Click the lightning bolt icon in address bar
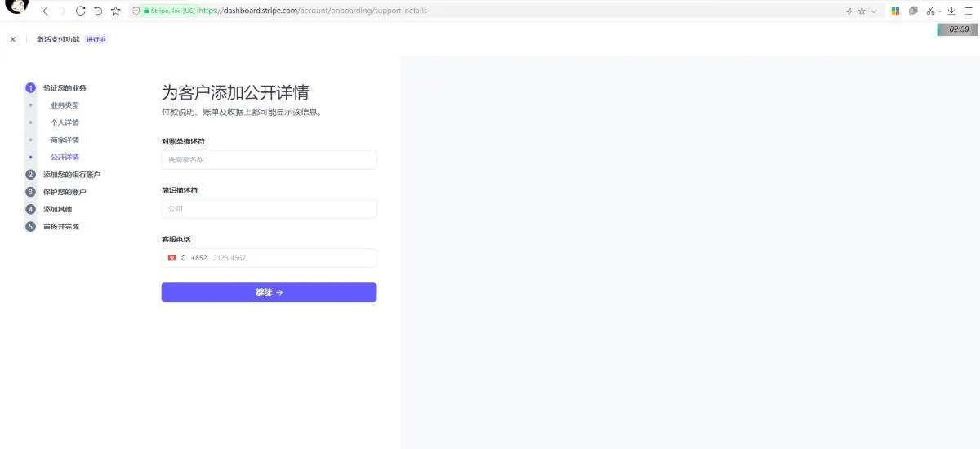 pyautogui.click(x=849, y=11)
